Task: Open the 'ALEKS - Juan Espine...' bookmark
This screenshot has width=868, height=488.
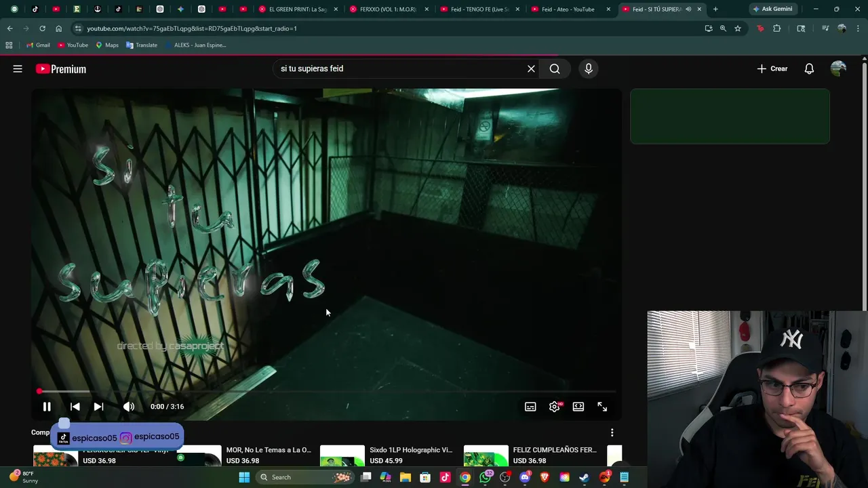Action: tap(195, 45)
